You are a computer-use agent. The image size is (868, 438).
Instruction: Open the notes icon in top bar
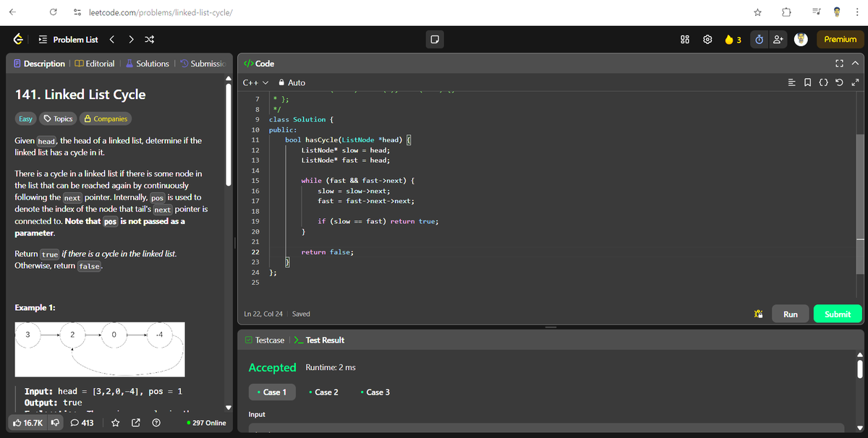(435, 39)
